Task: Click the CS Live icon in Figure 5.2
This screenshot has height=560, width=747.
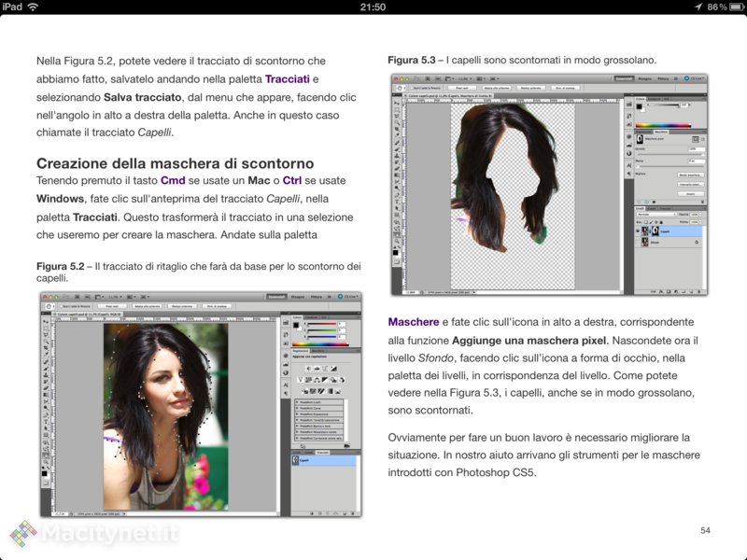Action: (x=340, y=297)
